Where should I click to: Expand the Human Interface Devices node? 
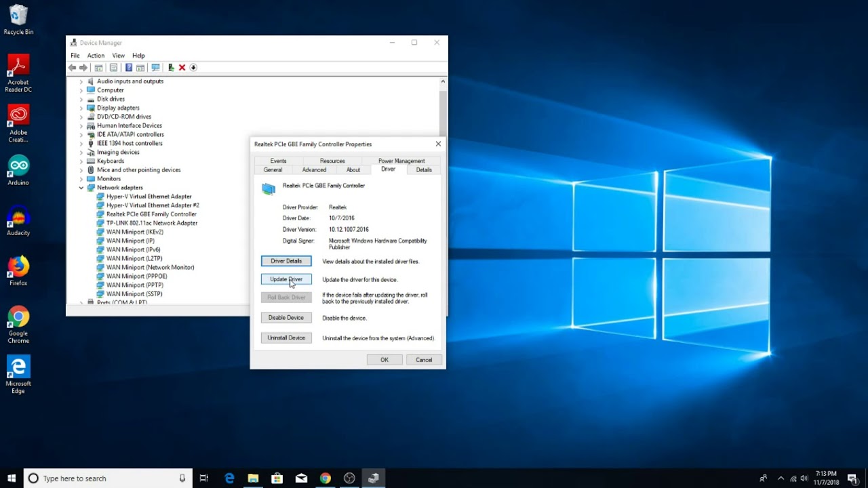tap(81, 125)
